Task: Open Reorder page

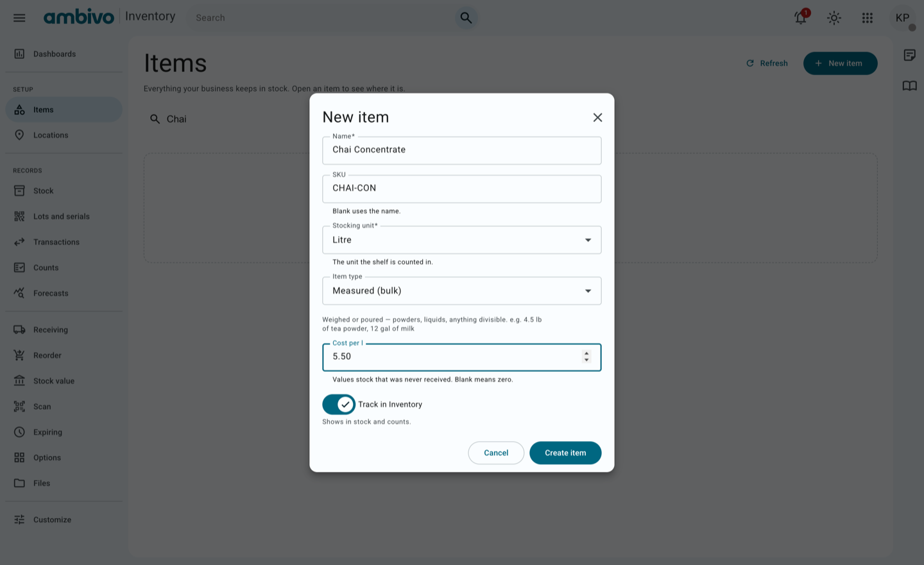Action: tap(64, 355)
